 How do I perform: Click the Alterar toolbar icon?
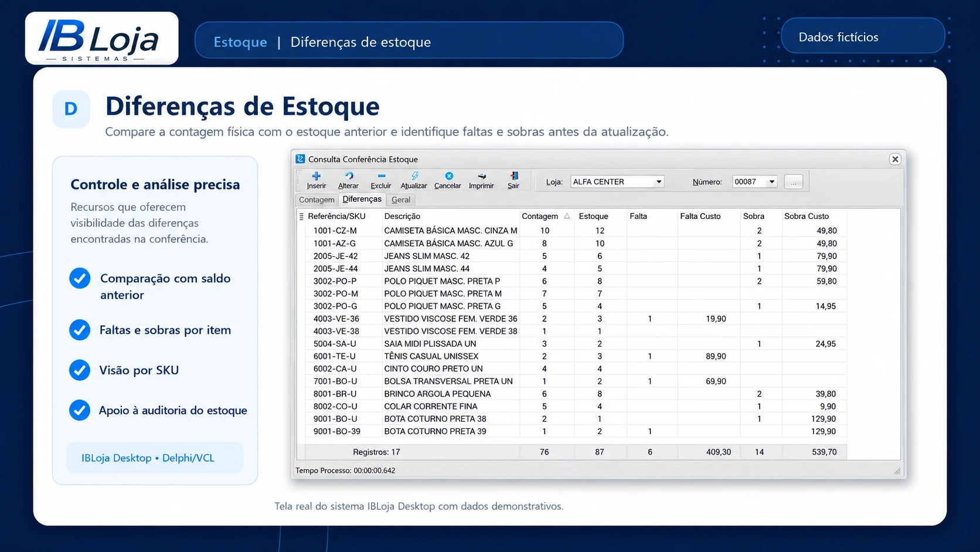pos(349,176)
